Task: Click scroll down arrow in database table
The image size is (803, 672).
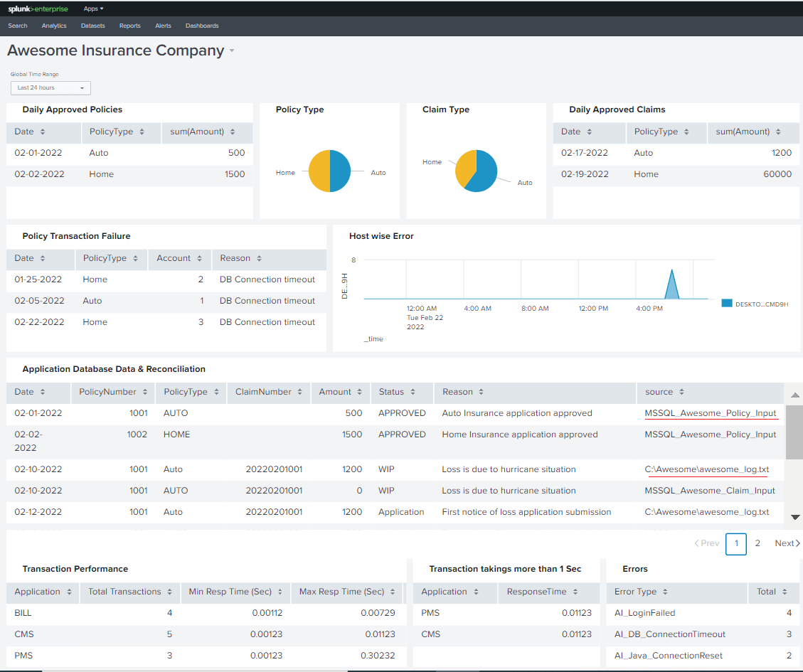Action: [x=795, y=517]
